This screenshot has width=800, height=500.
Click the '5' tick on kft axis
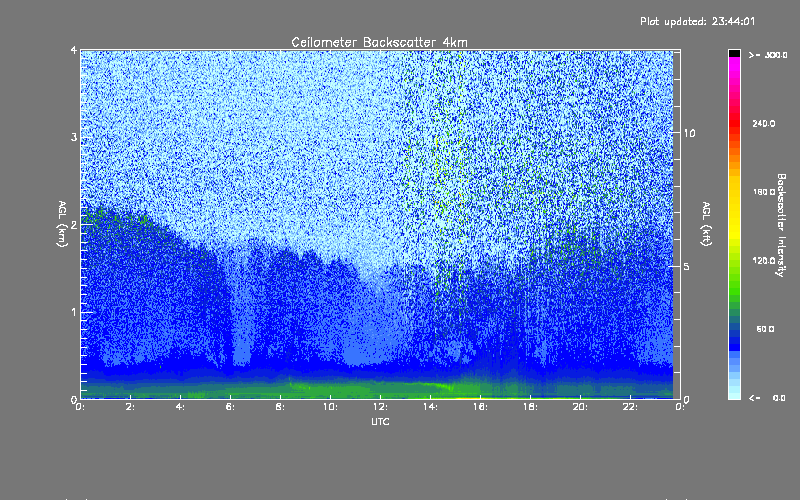coord(687,266)
